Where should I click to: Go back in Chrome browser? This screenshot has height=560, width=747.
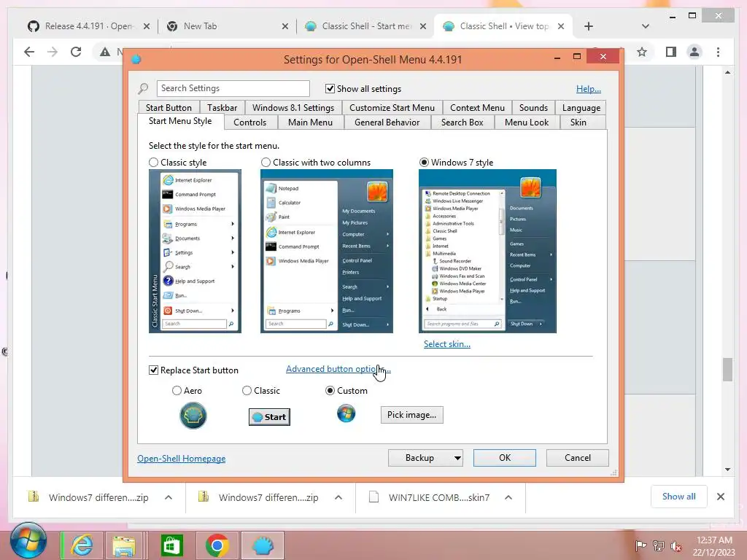coord(29,52)
